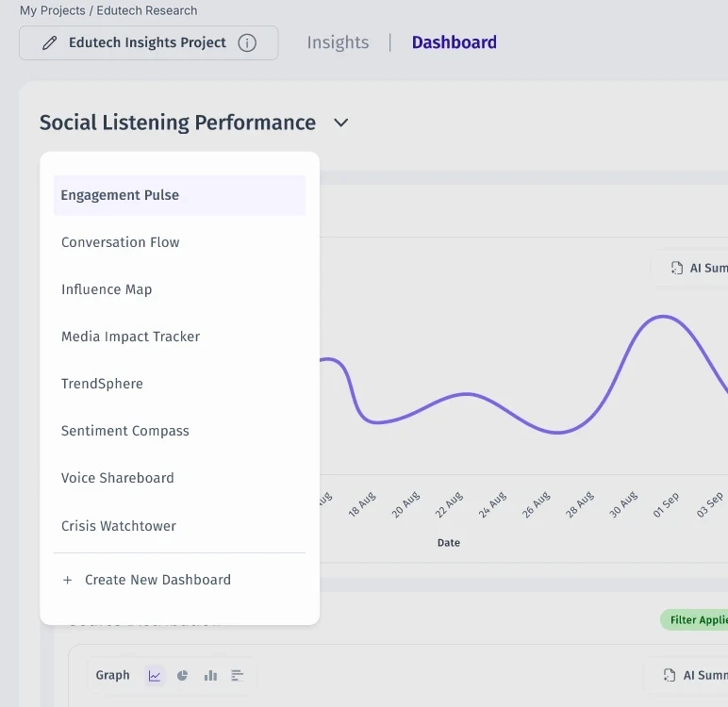Select pie chart type icon
The width and height of the screenshot is (728, 707).
click(182, 676)
